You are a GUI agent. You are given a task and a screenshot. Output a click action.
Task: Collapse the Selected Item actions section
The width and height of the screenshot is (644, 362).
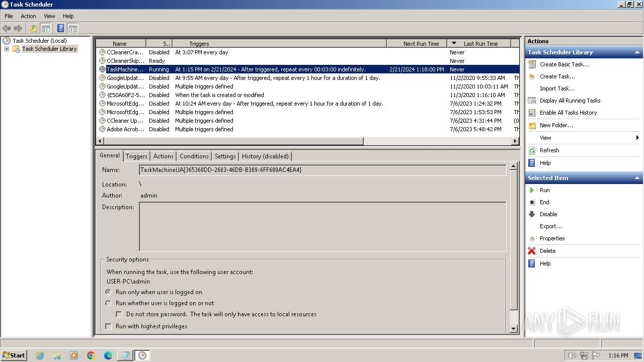pos(637,178)
